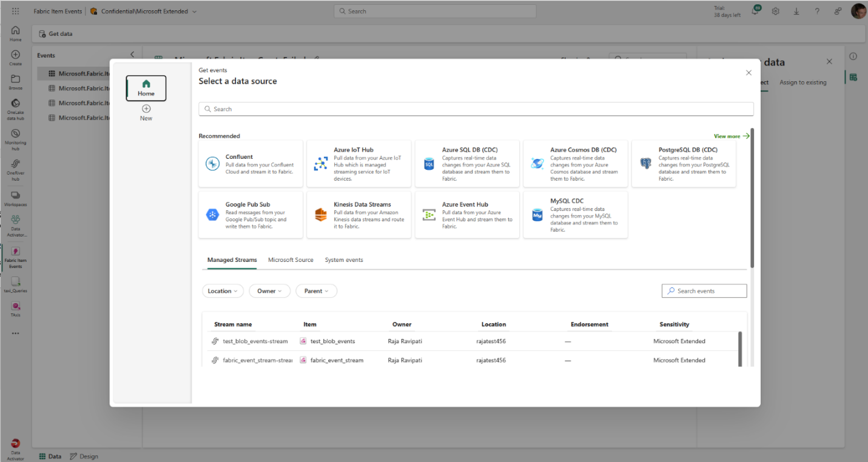This screenshot has width=868, height=462.
Task: Click the top global Search box
Action: [435, 11]
